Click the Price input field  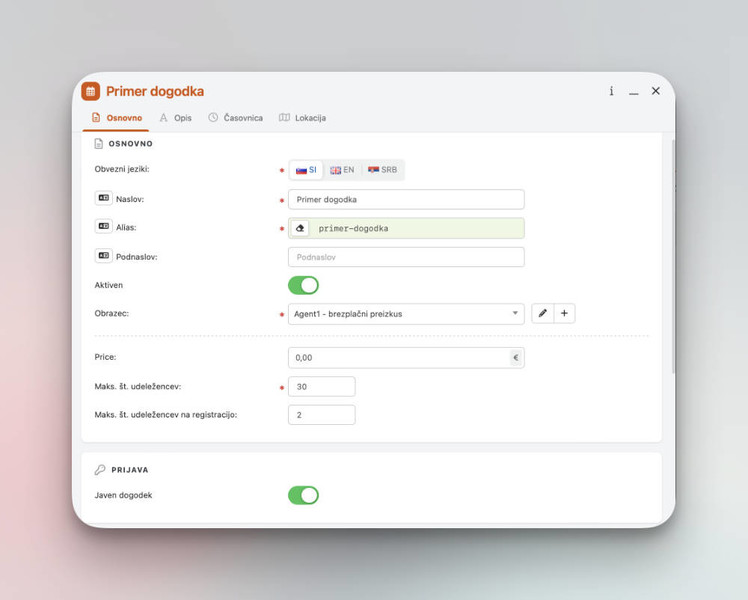(398, 358)
